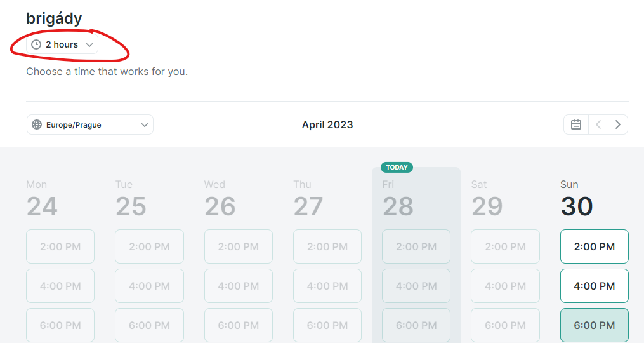644x343 pixels.
Task: Click the disabled 2:00 PM Monday 24 slot
Action: point(60,246)
